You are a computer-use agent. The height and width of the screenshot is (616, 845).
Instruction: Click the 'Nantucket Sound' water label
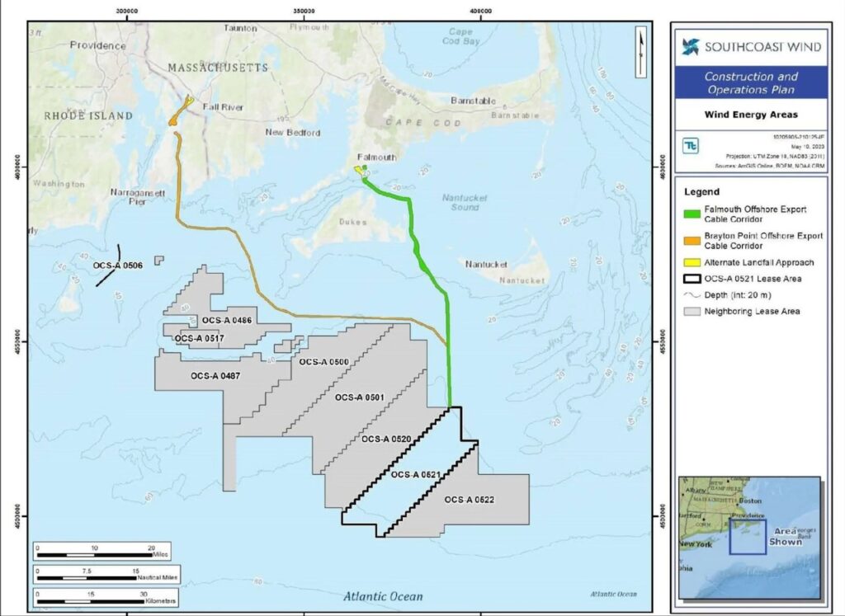[x=465, y=203]
